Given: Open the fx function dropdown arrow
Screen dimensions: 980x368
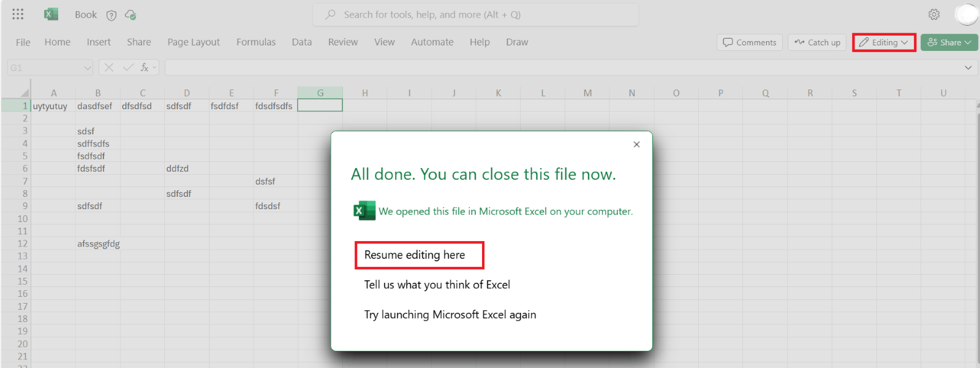Looking at the screenshot, I should click(x=154, y=67).
